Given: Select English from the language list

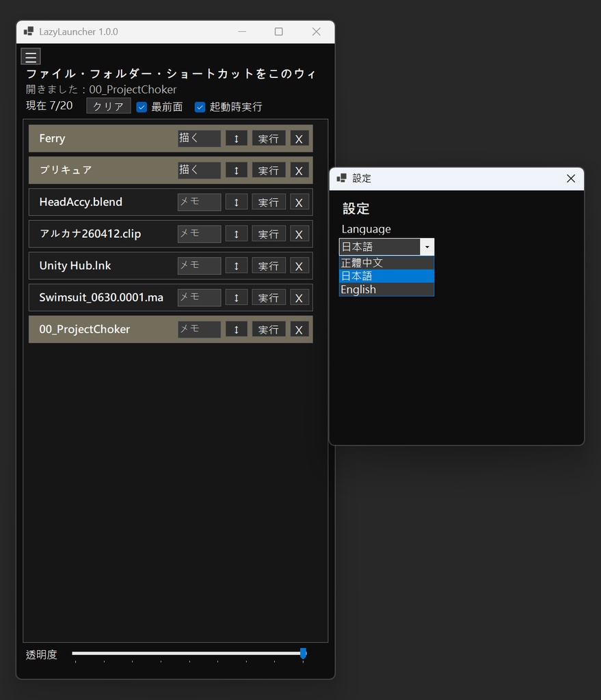Looking at the screenshot, I should [358, 289].
